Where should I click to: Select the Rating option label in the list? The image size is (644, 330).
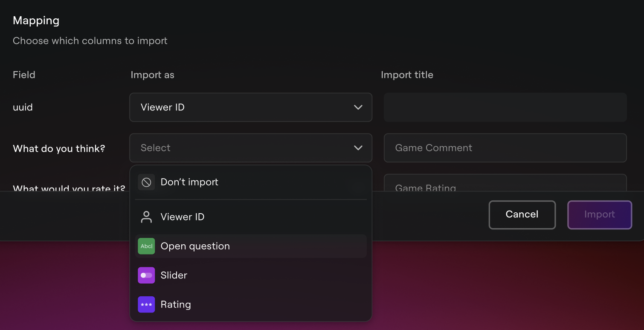tap(176, 304)
